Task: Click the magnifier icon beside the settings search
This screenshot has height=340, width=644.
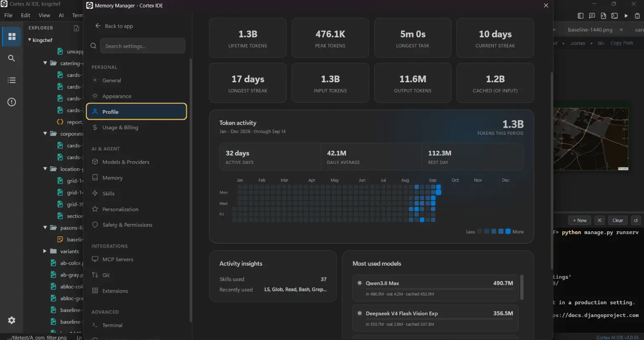Action: click(93, 46)
